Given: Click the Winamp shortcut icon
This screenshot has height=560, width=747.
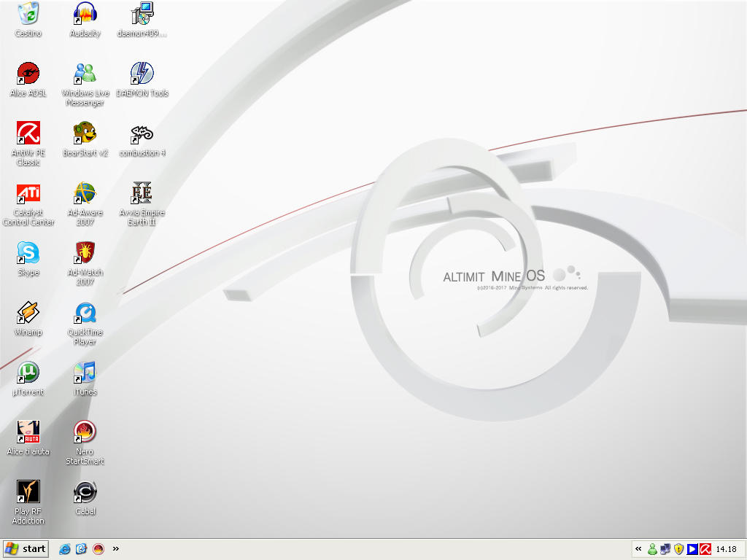Looking at the screenshot, I should point(28,313).
